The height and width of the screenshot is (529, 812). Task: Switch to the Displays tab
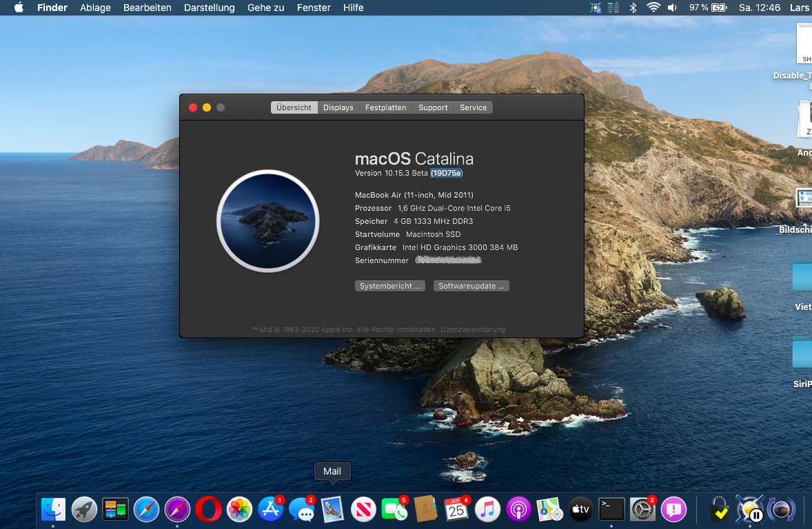click(338, 107)
